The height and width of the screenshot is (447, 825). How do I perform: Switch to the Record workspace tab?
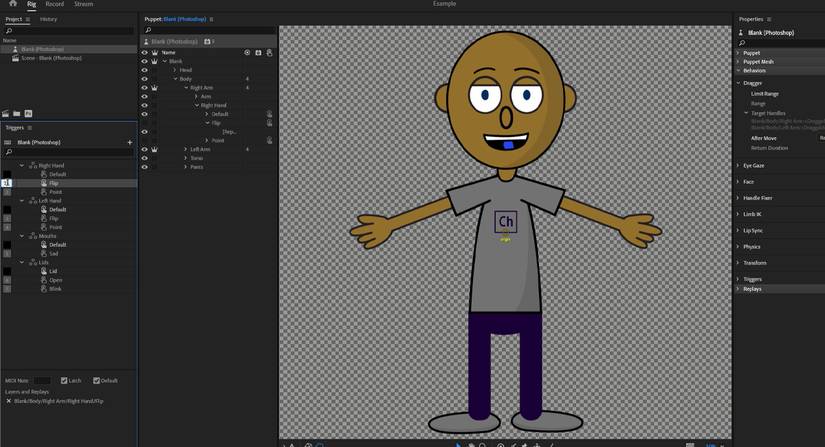[54, 4]
